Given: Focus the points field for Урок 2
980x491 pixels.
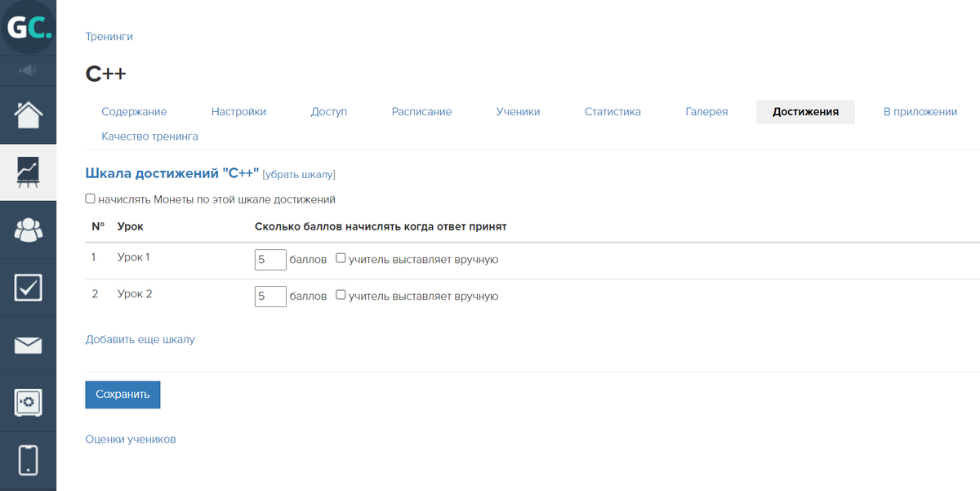Looking at the screenshot, I should 270,296.
